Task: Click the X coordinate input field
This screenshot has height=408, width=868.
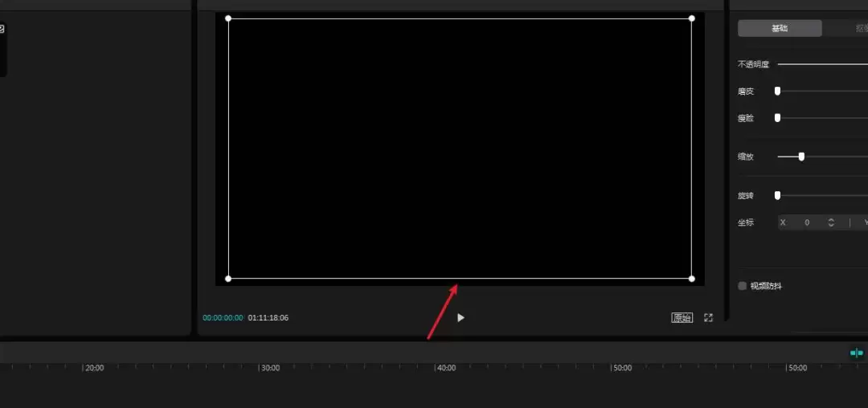Action: tap(807, 222)
